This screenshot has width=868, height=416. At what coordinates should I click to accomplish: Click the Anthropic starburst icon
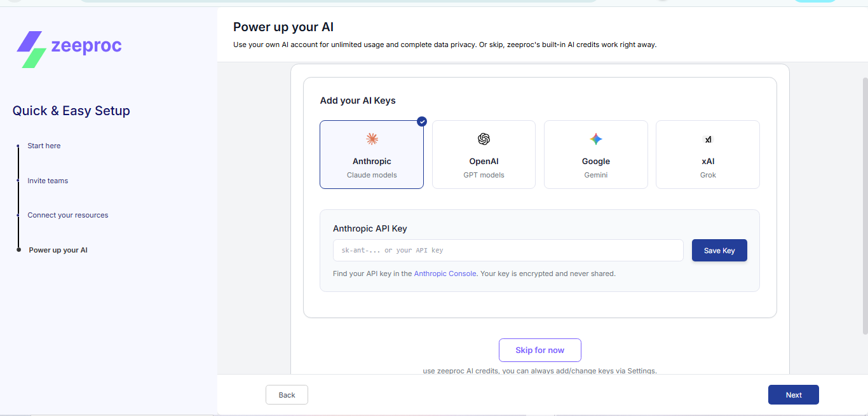coord(372,139)
